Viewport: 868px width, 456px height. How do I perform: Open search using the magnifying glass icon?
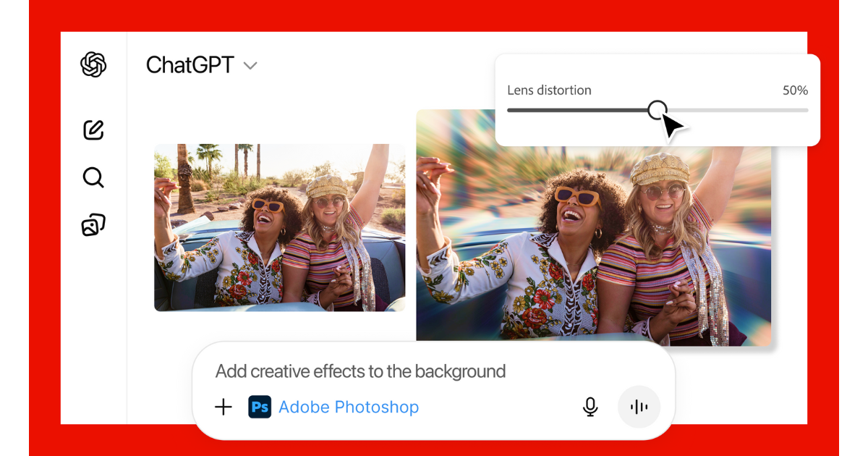point(93,177)
